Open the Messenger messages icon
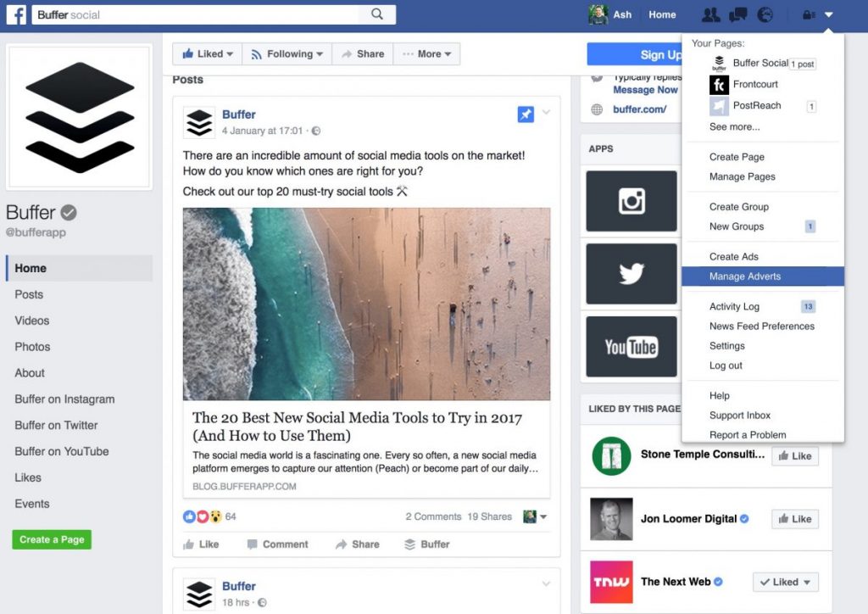868x614 pixels. point(737,14)
